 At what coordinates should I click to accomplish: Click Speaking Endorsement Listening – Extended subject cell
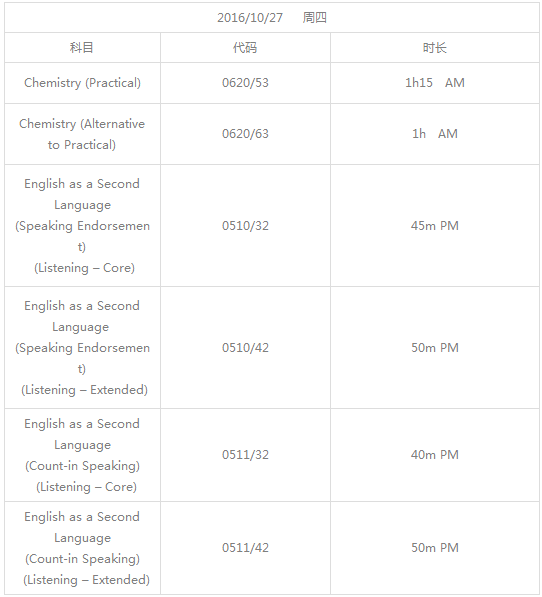[82, 348]
